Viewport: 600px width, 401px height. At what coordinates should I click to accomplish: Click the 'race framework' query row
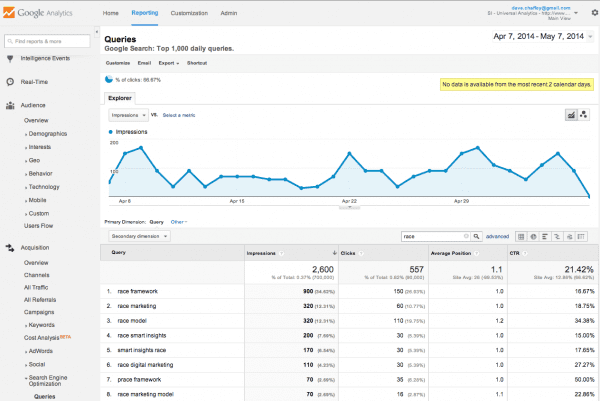[x=349, y=291]
